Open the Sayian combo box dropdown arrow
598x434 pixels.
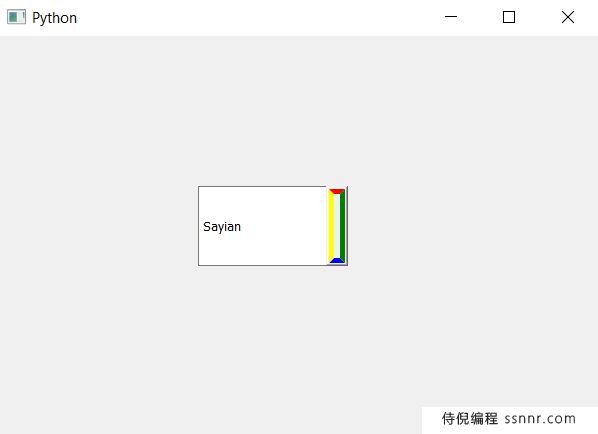tap(337, 226)
